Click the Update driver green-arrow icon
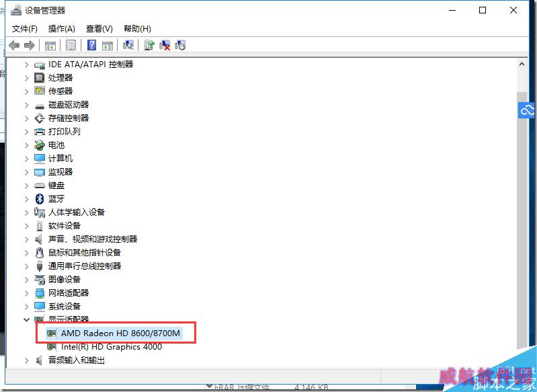537x392 pixels. click(x=149, y=45)
